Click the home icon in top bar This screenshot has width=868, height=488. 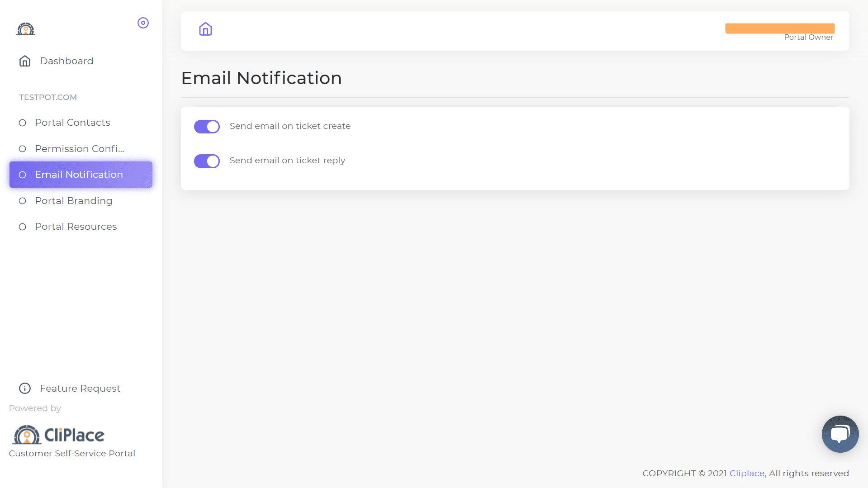pyautogui.click(x=205, y=29)
